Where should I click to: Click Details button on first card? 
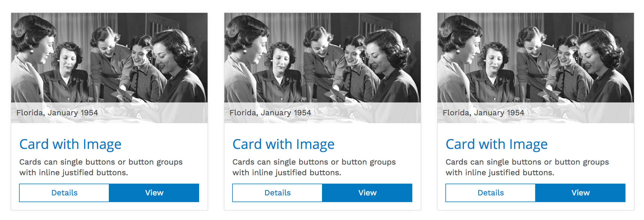(64, 193)
